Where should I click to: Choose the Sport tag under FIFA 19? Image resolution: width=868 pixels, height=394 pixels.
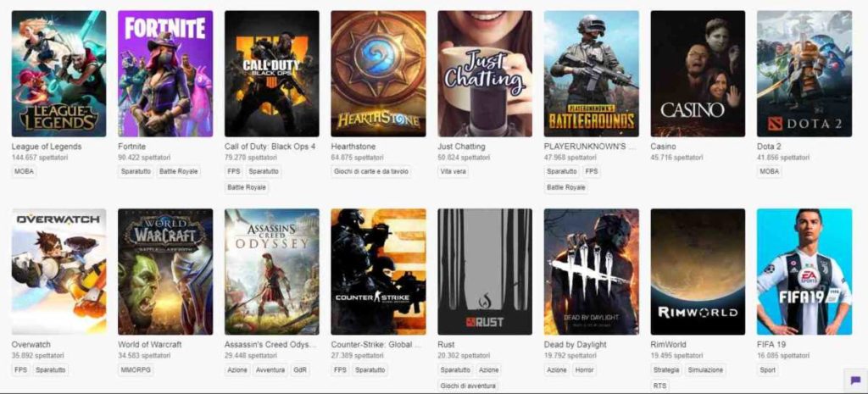click(x=768, y=369)
